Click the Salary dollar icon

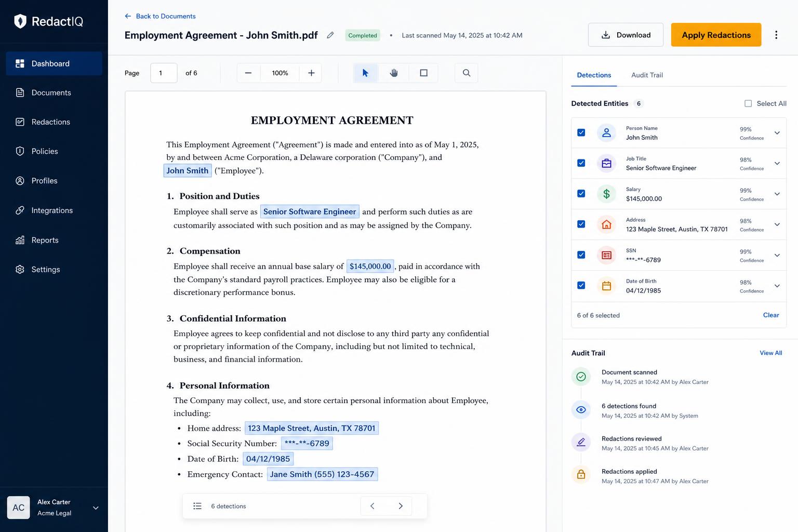click(x=606, y=194)
